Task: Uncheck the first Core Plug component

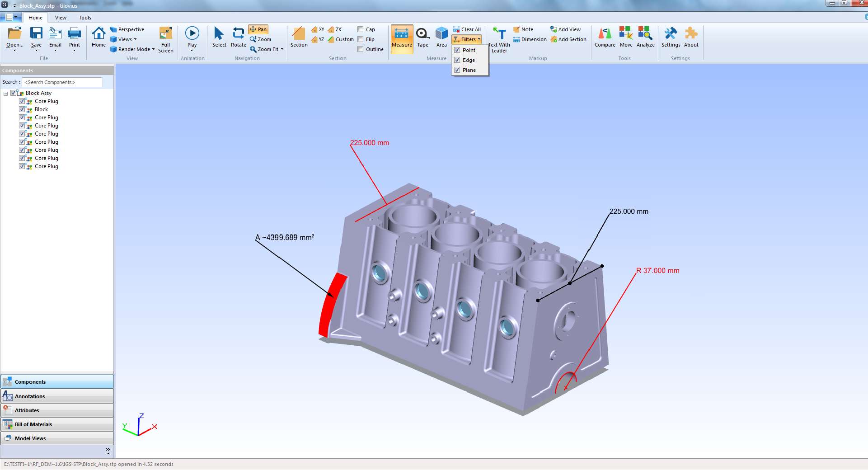Action: (x=22, y=101)
